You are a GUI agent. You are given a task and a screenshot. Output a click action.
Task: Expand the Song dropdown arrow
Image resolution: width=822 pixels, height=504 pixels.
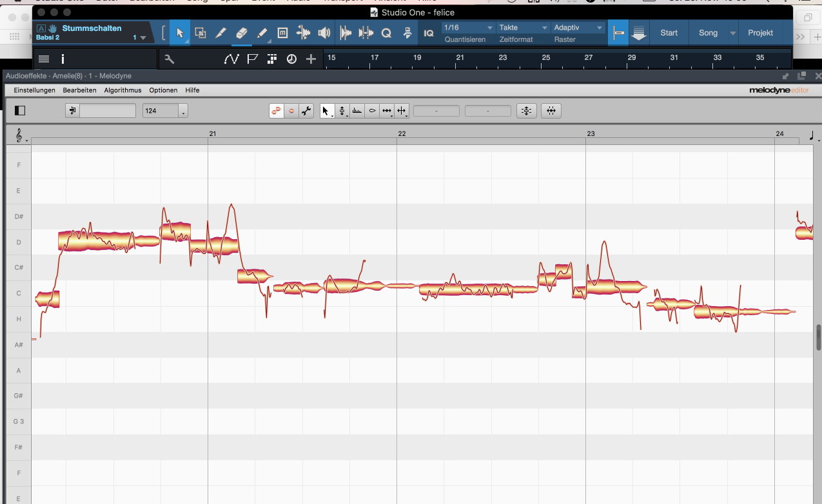tap(733, 34)
